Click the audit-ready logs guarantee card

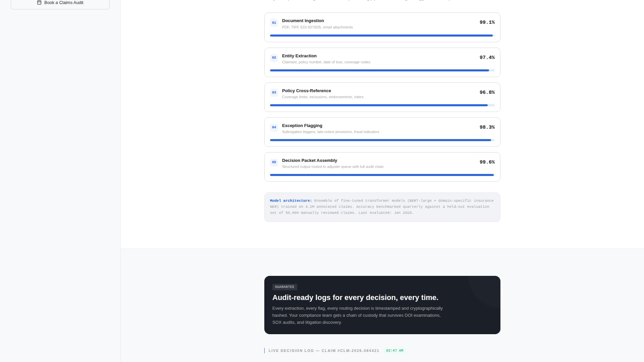[x=382, y=305]
